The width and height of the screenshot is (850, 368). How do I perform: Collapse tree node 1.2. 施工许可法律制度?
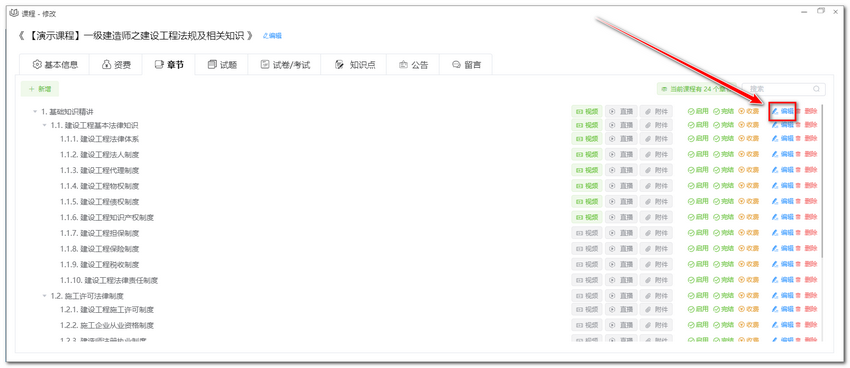click(x=44, y=296)
